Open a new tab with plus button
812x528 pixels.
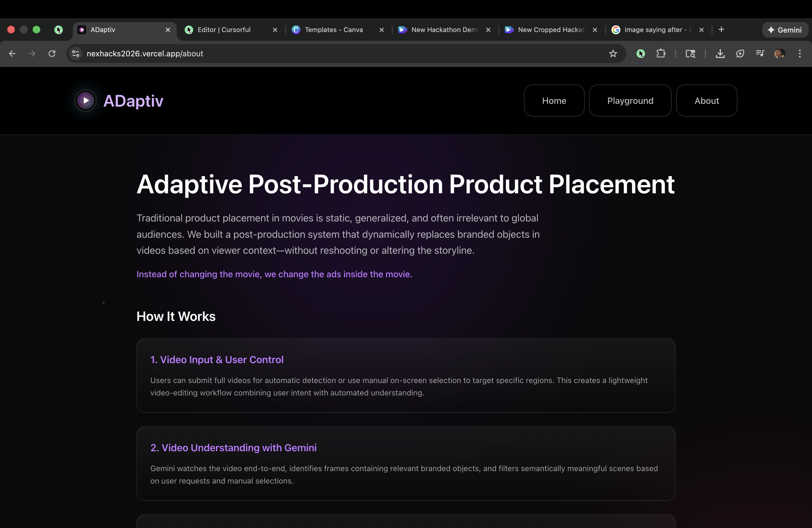721,30
